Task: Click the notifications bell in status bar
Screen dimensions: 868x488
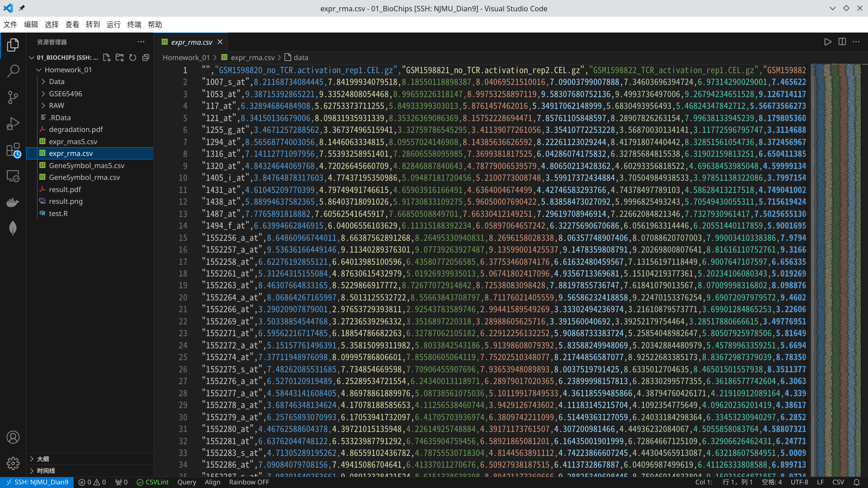Action: (x=856, y=482)
